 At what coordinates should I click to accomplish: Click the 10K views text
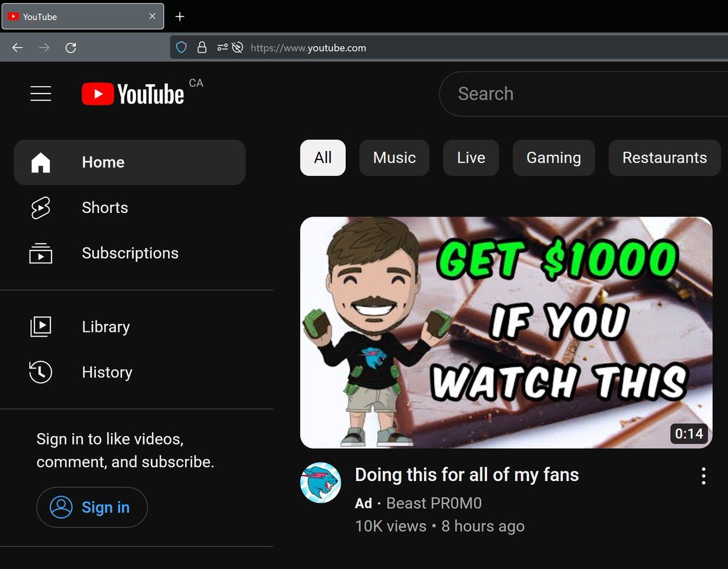pyautogui.click(x=391, y=526)
